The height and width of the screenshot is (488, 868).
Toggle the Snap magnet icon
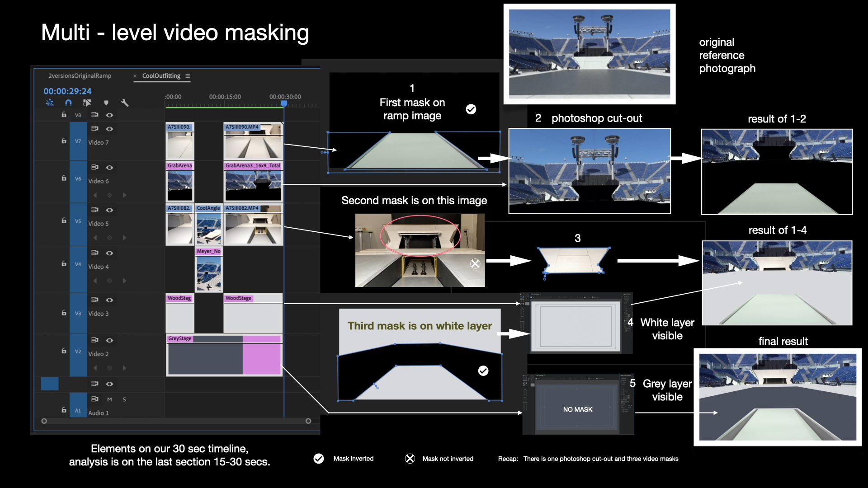pyautogui.click(x=68, y=103)
